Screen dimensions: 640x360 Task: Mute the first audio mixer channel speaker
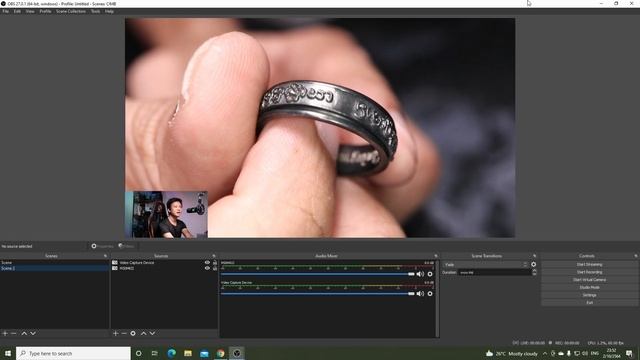coord(420,274)
